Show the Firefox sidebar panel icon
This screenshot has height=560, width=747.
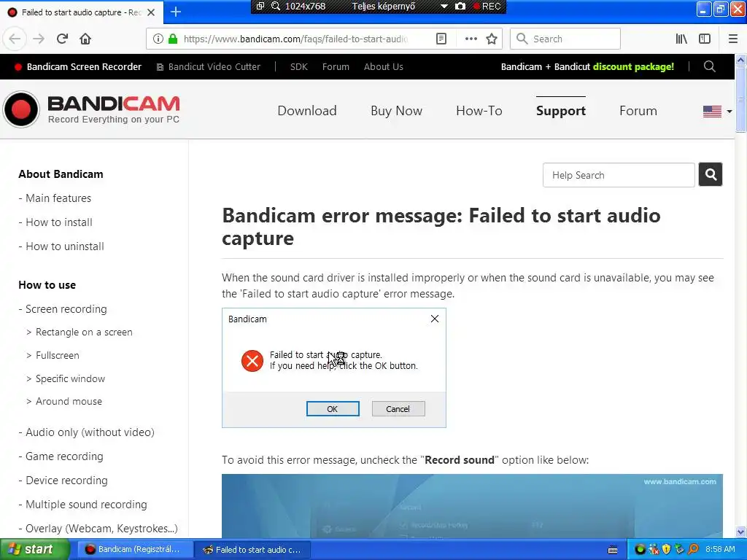pos(705,39)
